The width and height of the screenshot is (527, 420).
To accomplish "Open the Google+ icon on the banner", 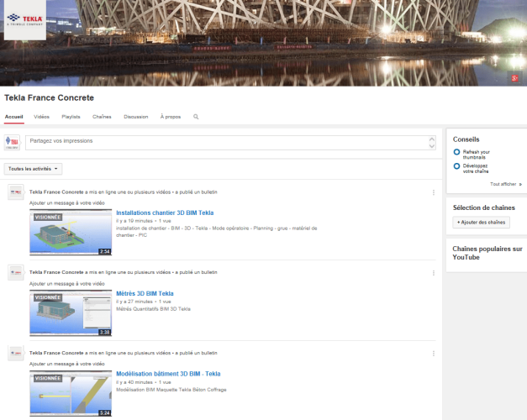I will coord(514,78).
